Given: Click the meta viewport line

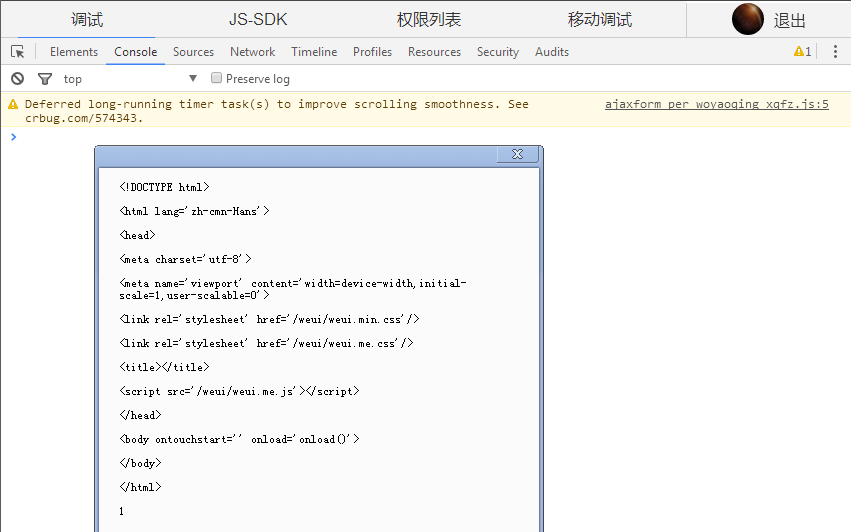Looking at the screenshot, I should point(293,289).
